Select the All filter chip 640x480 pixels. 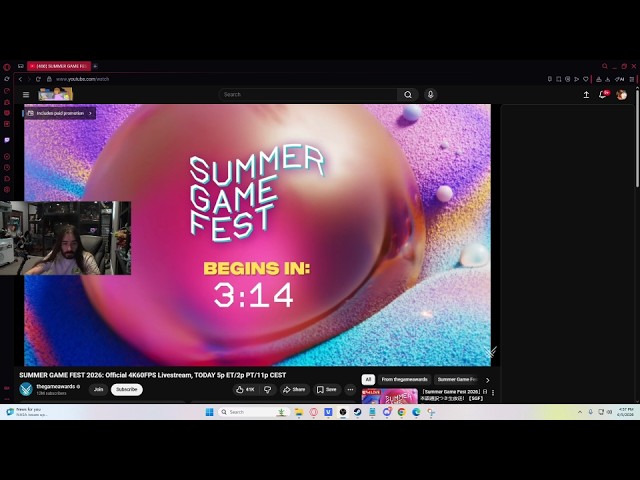pos(368,380)
